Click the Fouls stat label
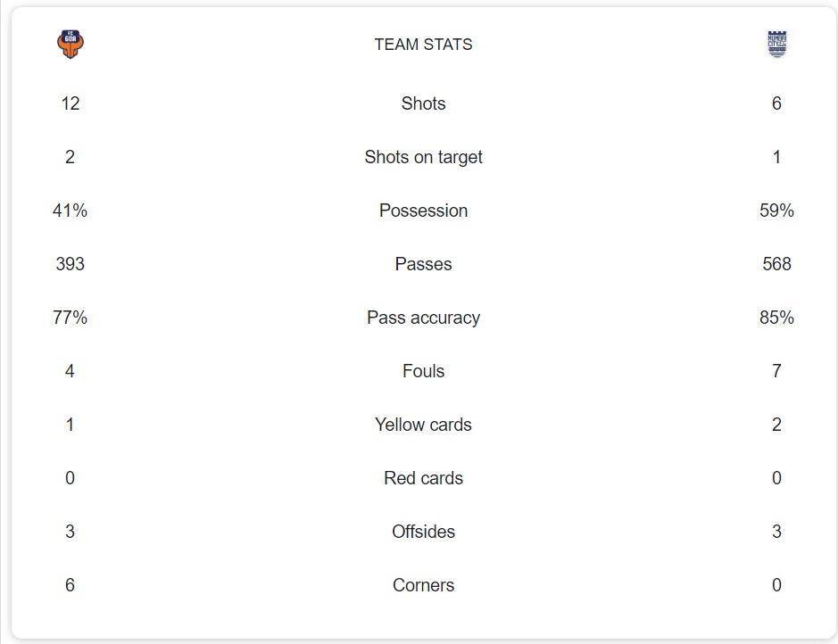Image resolution: width=838 pixels, height=644 pixels. pos(423,371)
